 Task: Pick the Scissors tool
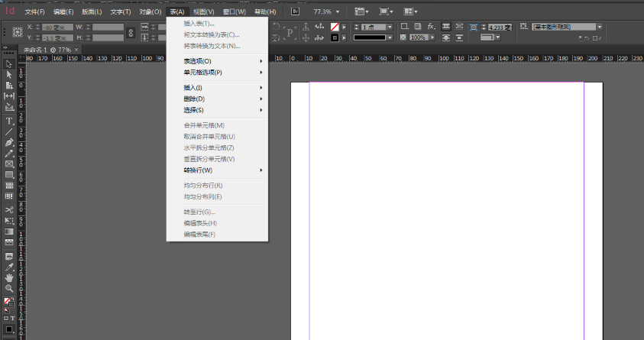tap(9, 209)
